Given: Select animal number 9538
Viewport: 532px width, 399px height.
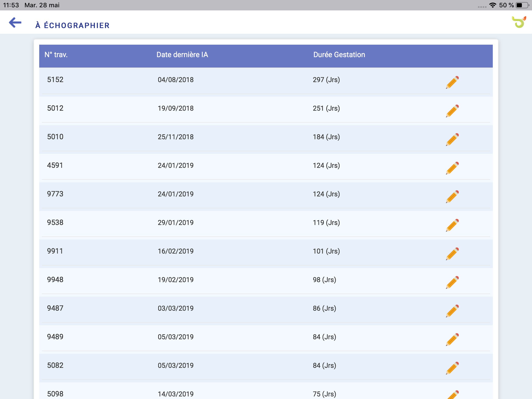Looking at the screenshot, I should 55,222.
